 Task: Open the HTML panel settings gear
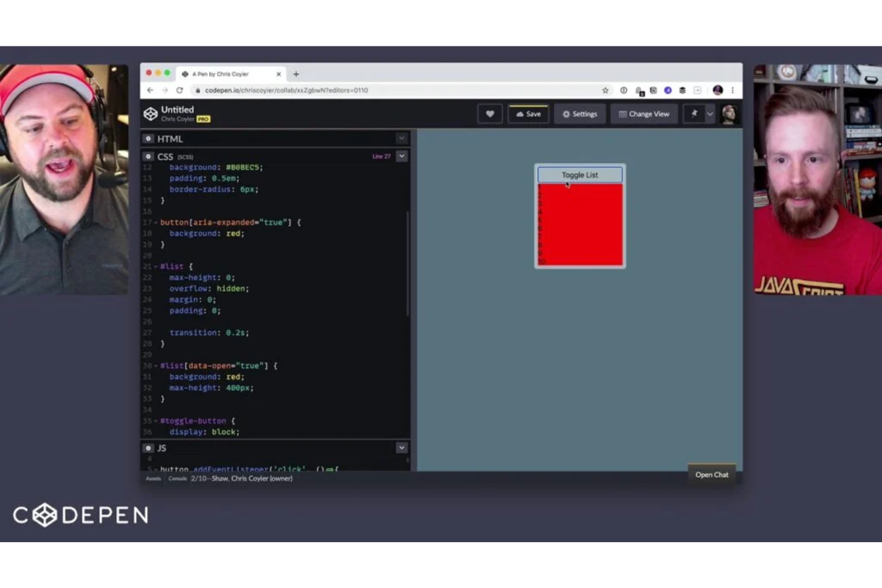point(148,138)
